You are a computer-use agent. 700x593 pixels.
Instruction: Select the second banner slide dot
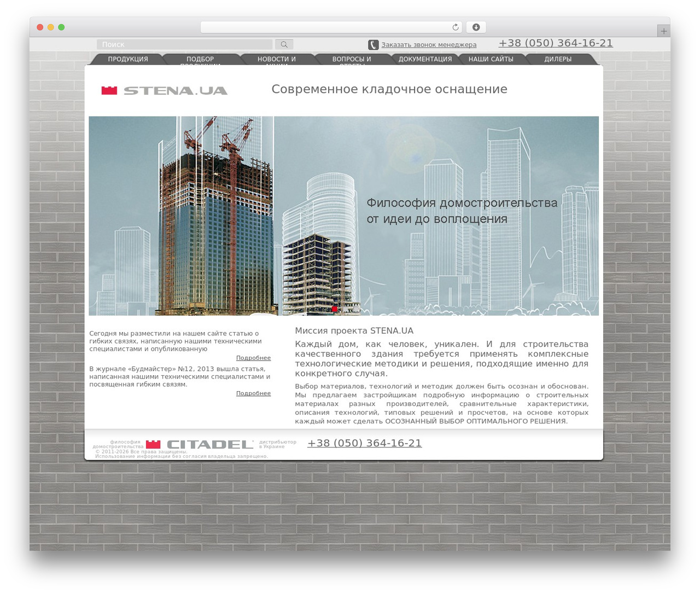(345, 309)
